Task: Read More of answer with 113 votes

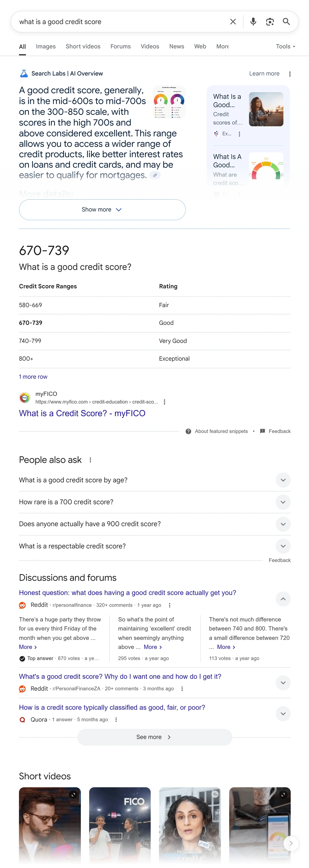Action: coord(226,647)
